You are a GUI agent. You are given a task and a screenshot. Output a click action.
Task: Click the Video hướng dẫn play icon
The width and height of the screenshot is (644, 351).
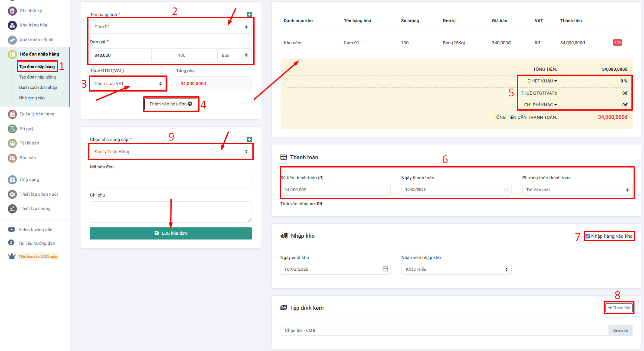coord(12,230)
